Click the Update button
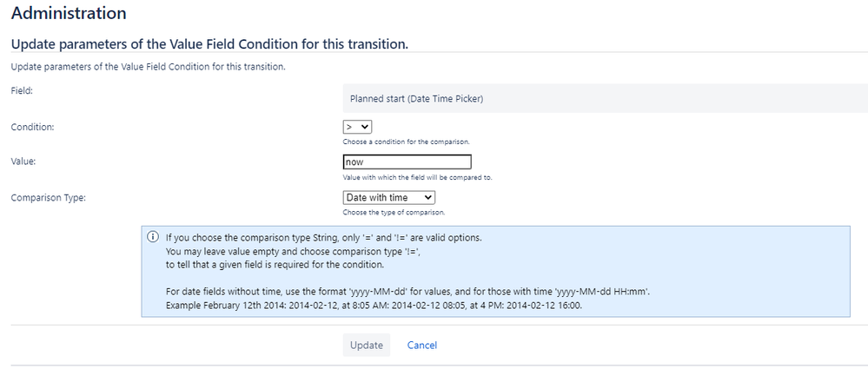The height and width of the screenshot is (369, 868). pyautogui.click(x=367, y=346)
